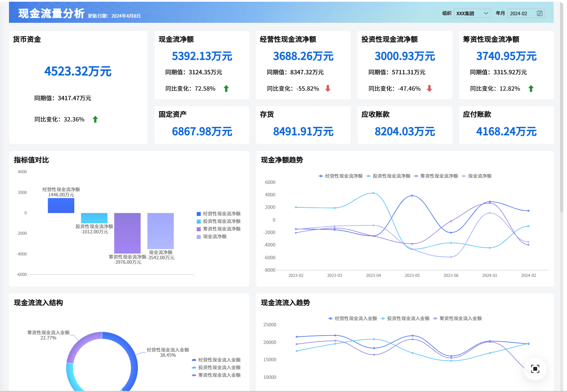The height and width of the screenshot is (392, 567).
Task: Toggle 投资性现金流入金额 legend in 现金流流入趋势 chart
Action: tap(405, 318)
